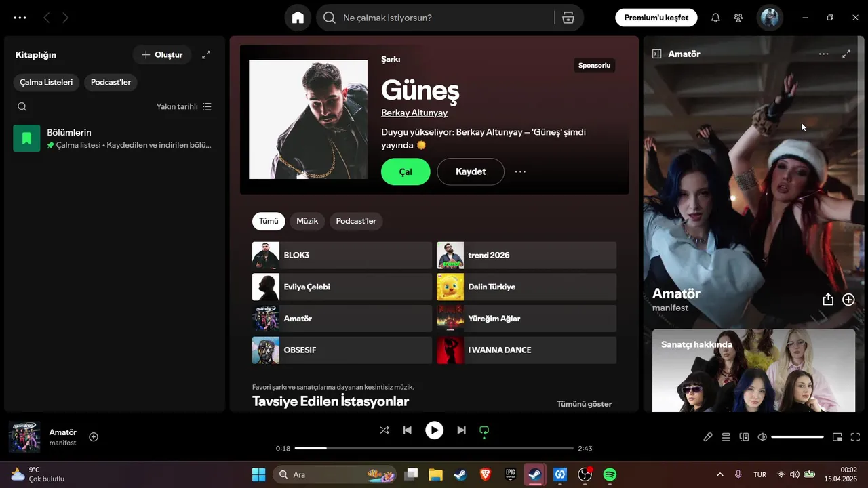This screenshot has height=488, width=868.
Task: Show hidden system tray icons
Action: click(x=719, y=474)
